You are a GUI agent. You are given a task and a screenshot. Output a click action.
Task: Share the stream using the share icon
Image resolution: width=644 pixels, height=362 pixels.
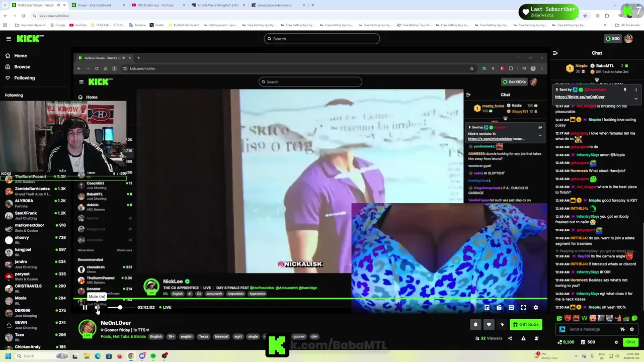(510, 338)
